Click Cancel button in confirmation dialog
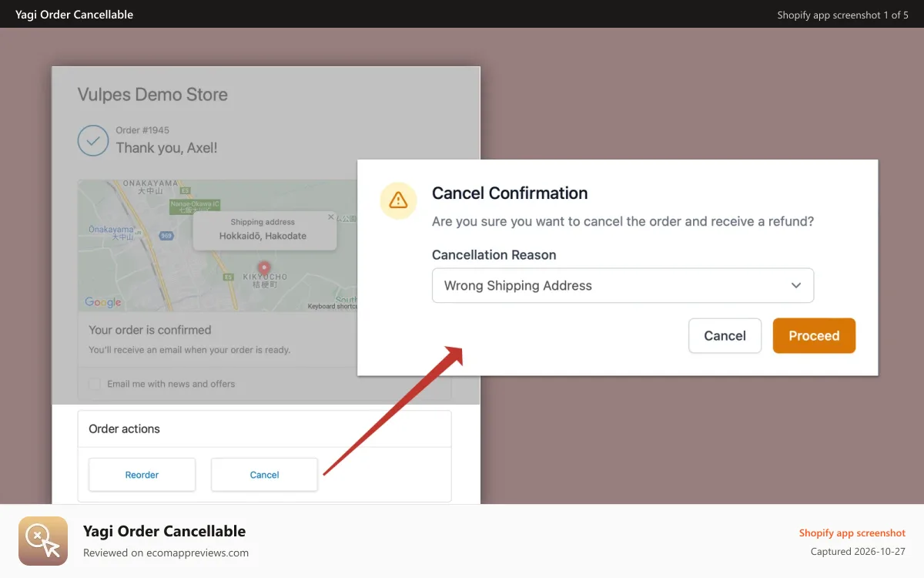Screen dimensions: 924x578 725,336
